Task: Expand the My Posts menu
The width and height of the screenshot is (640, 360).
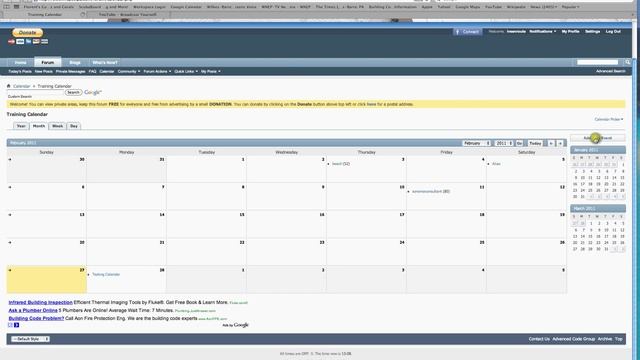Action: [211, 71]
